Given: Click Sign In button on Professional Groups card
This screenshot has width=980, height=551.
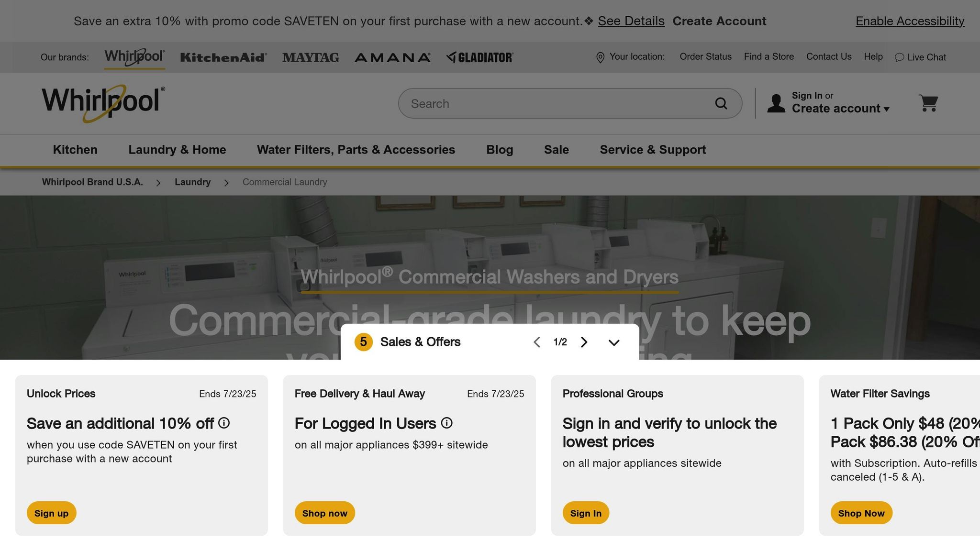Looking at the screenshot, I should 586,513.
